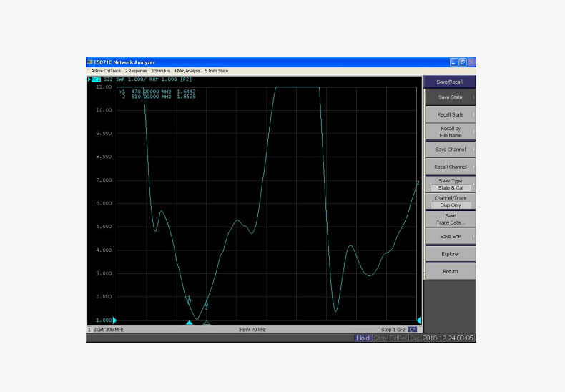565x392 pixels.
Task: Open the Instr State menu
Action: tap(217, 71)
